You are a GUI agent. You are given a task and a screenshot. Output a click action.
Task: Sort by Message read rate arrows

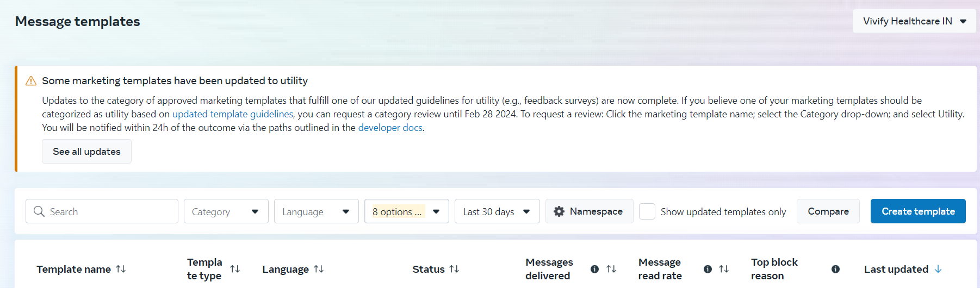point(724,269)
